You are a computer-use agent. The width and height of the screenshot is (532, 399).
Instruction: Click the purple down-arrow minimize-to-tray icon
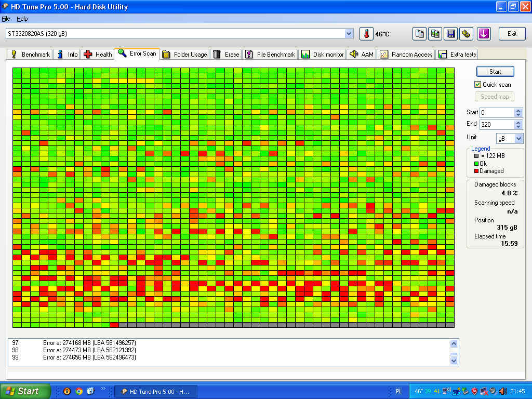pyautogui.click(x=484, y=34)
